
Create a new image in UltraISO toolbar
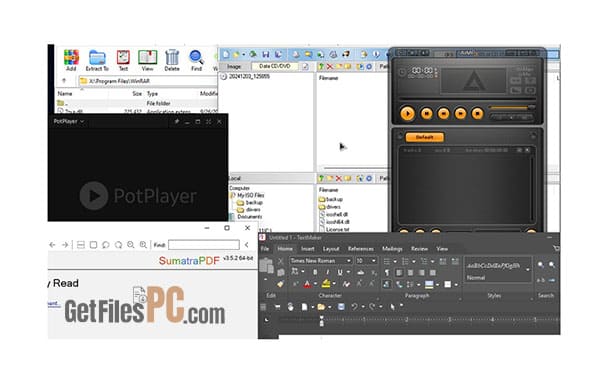click(226, 55)
